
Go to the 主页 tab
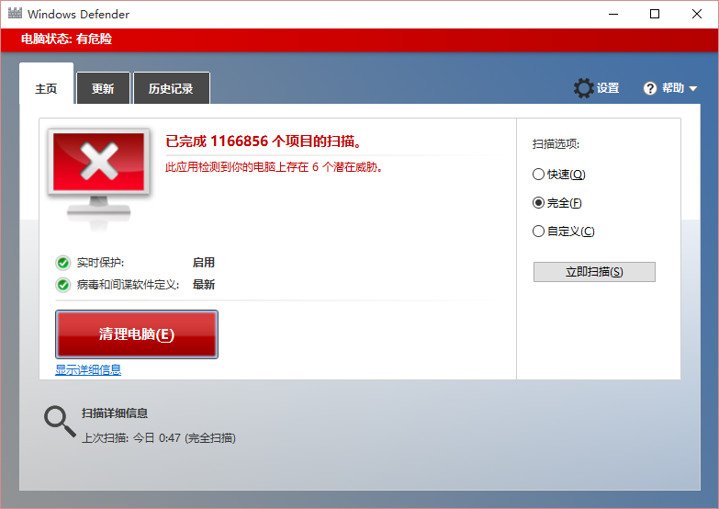[46, 89]
